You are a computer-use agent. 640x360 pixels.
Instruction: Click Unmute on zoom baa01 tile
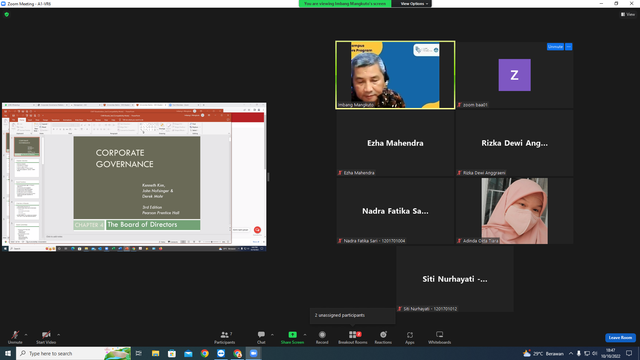[x=555, y=47]
